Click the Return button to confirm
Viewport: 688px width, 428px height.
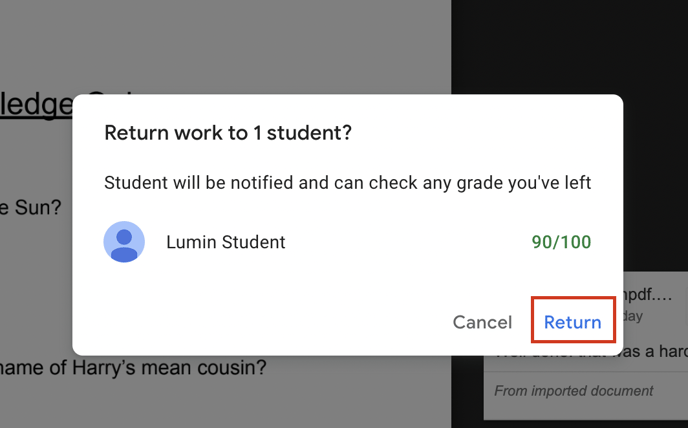[x=573, y=322]
